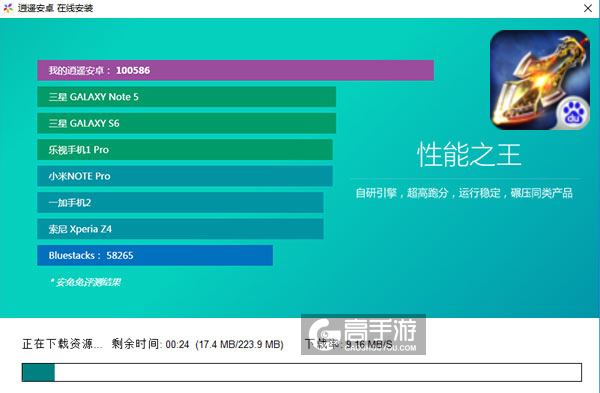Screen dimensions: 600x393
Task: Click the installer logo icon in title bar
Action: 8,8
